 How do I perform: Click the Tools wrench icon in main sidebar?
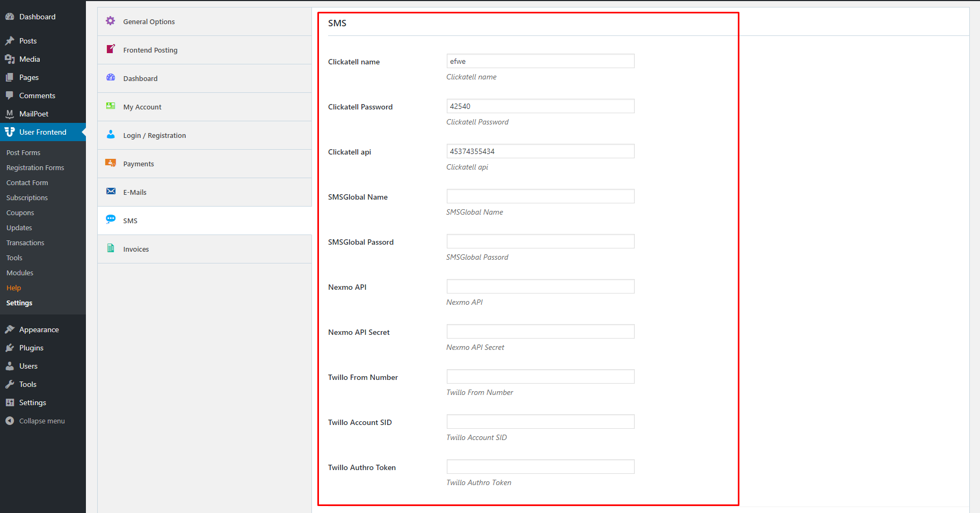pos(10,384)
